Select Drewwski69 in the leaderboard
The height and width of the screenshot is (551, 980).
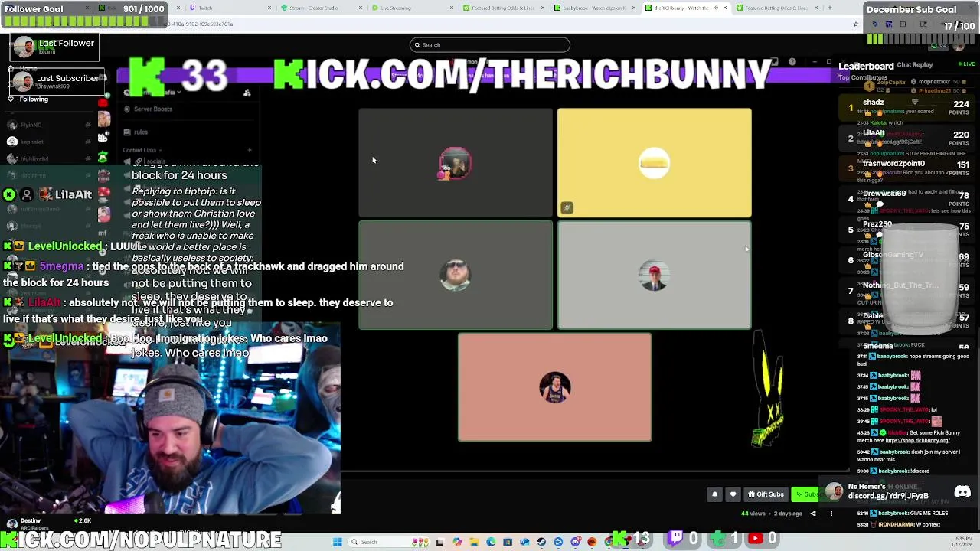coord(908,199)
